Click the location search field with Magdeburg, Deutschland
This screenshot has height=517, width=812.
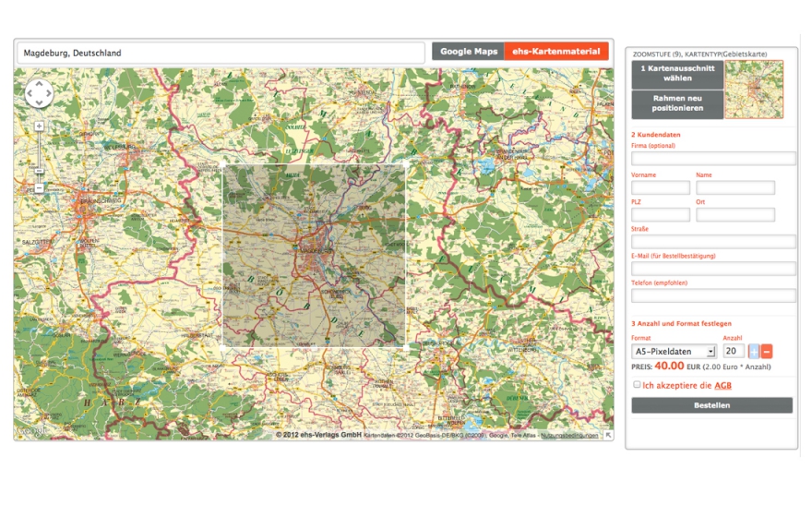tap(221, 53)
